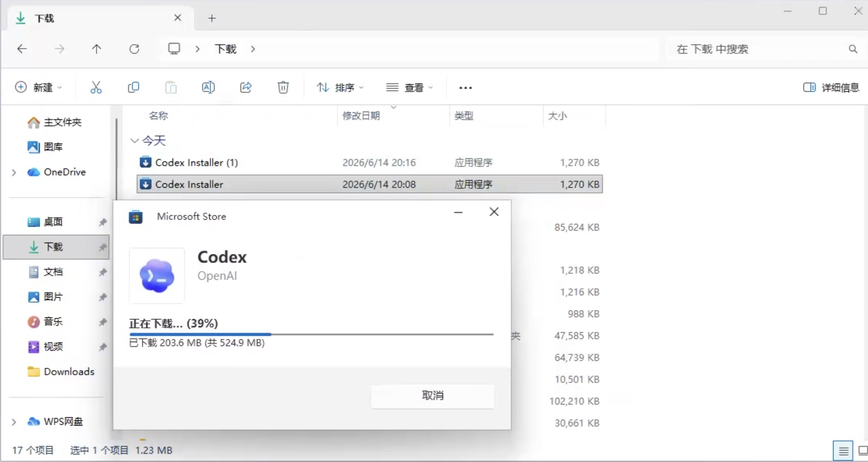Open Home (主文件夹) in sidebar
The width and height of the screenshot is (868, 462).
coord(55,122)
